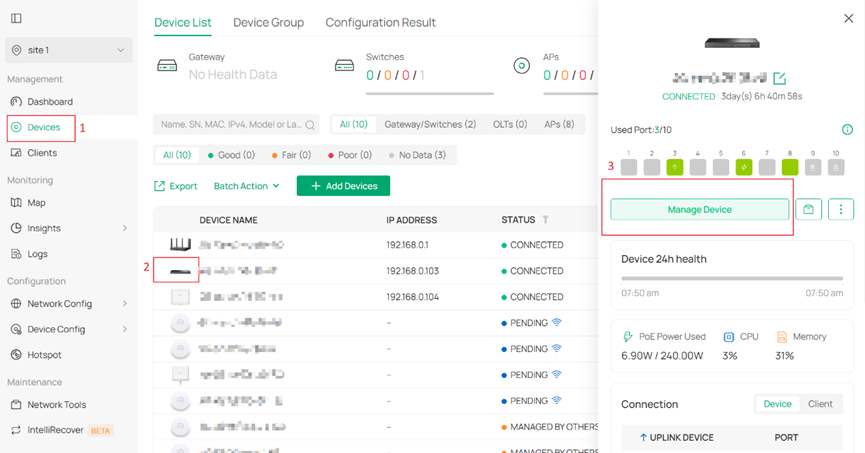This screenshot has height=453, width=865.
Task: Open the three-dot more options menu
Action: point(841,210)
